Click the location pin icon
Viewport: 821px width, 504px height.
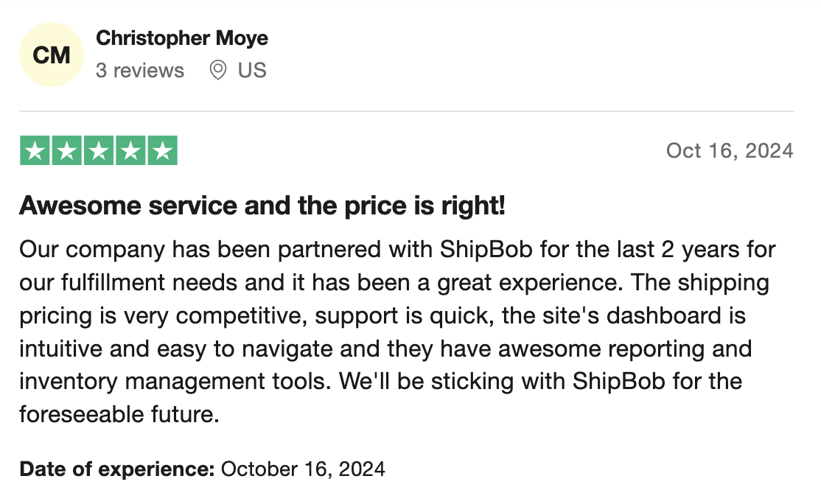(218, 70)
